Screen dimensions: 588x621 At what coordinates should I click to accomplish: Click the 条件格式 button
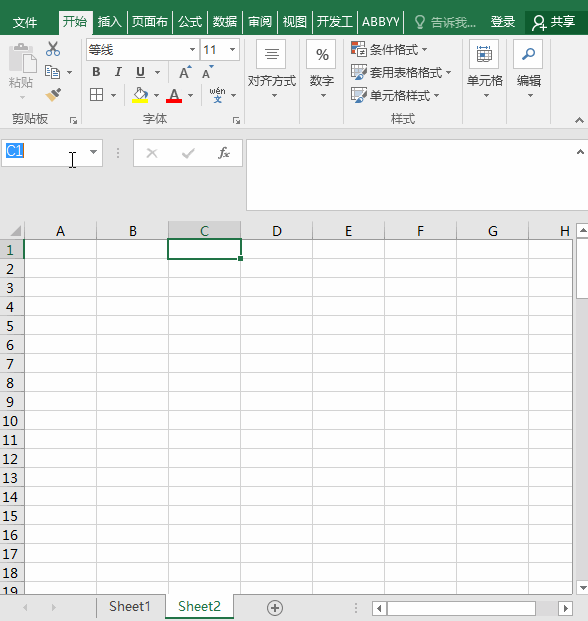tap(389, 50)
